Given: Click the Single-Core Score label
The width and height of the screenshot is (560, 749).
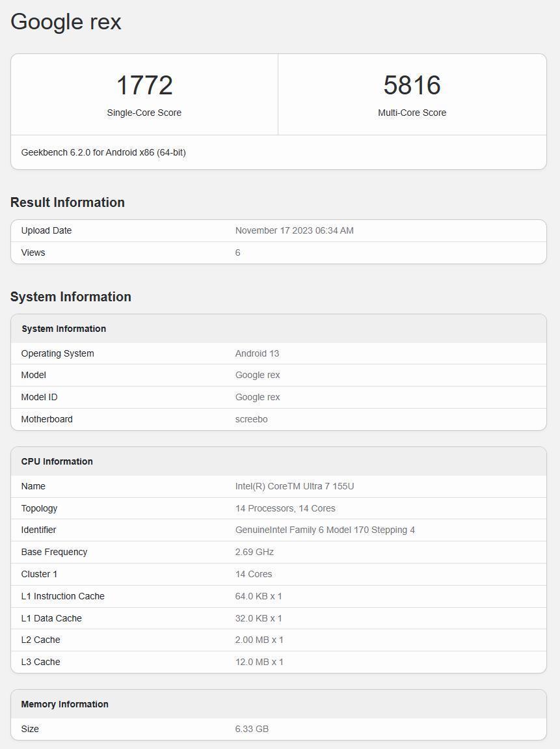Looking at the screenshot, I should tap(144, 113).
